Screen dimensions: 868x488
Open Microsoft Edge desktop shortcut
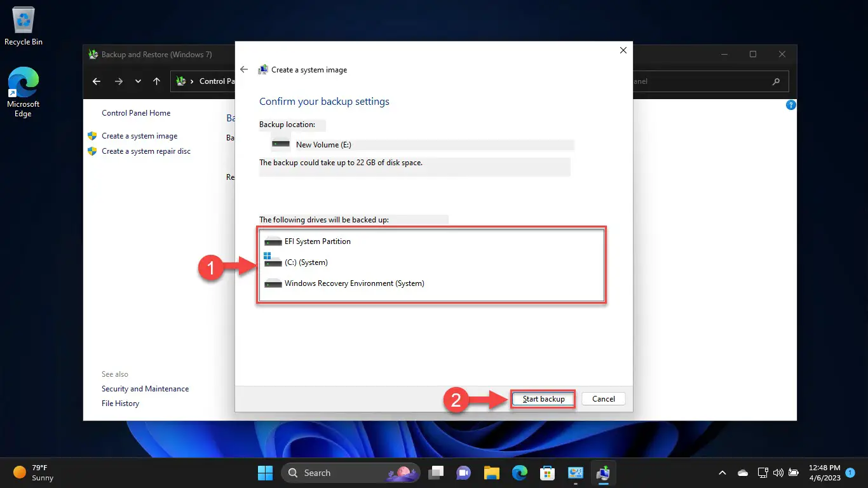pos(24,93)
